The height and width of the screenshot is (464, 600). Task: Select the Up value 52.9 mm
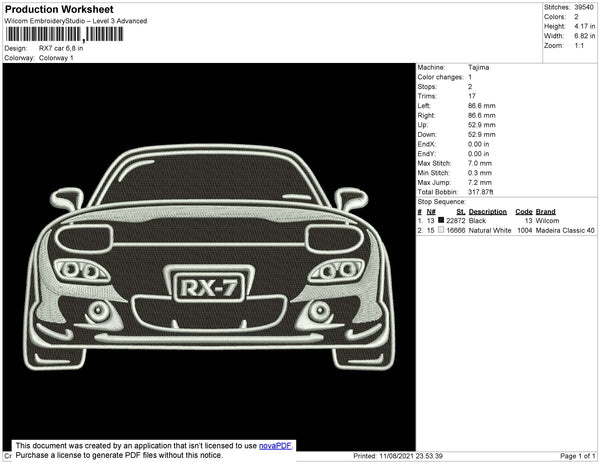tap(482, 125)
